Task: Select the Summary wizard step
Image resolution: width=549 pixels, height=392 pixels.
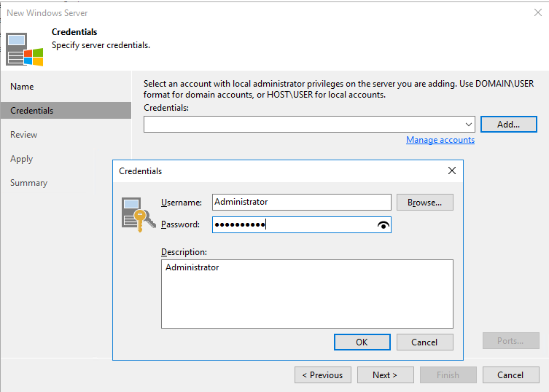Action: click(29, 183)
